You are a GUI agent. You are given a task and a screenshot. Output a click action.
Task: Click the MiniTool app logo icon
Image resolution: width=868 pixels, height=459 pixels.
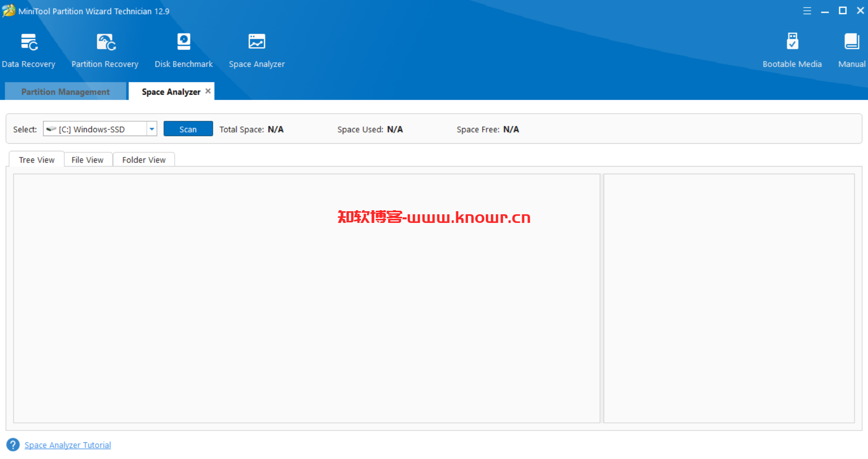coord(9,11)
